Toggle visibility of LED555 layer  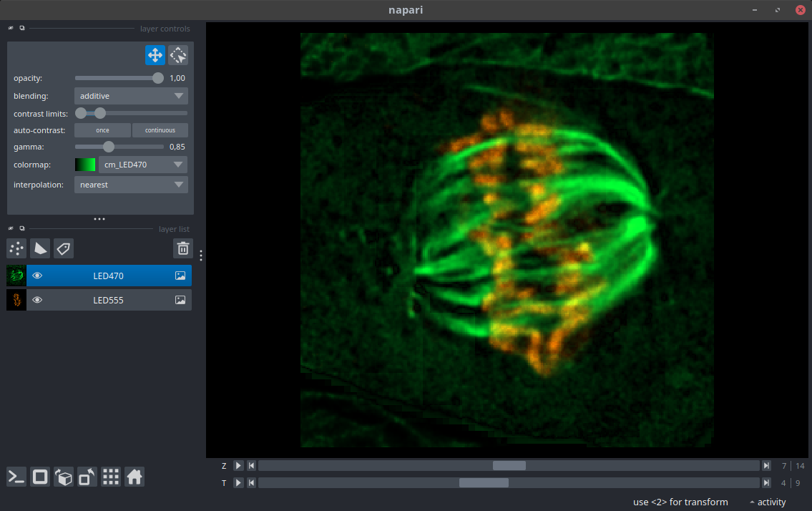(x=37, y=300)
